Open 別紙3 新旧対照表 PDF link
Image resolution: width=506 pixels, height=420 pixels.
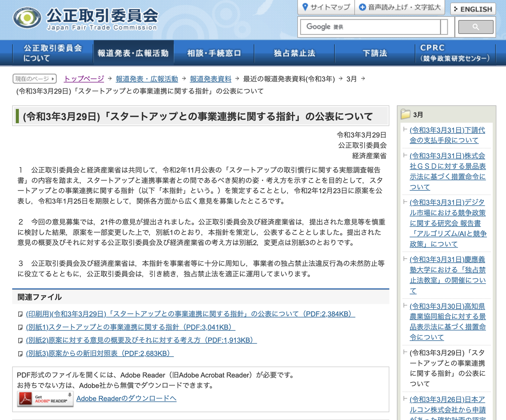point(100,354)
